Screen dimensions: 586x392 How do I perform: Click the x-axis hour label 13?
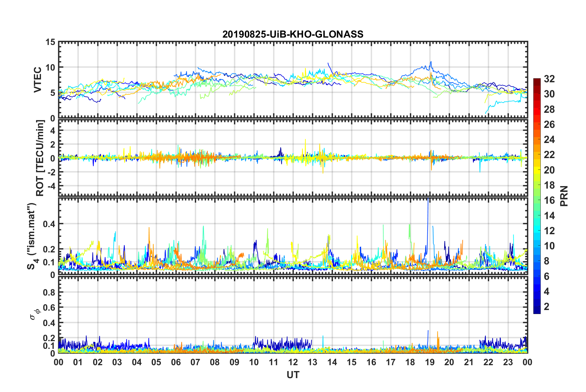click(312, 362)
